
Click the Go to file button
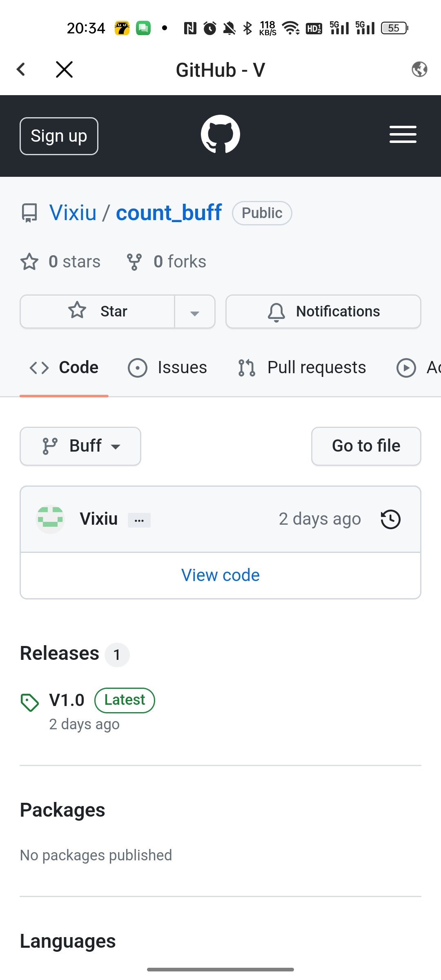pos(366,446)
